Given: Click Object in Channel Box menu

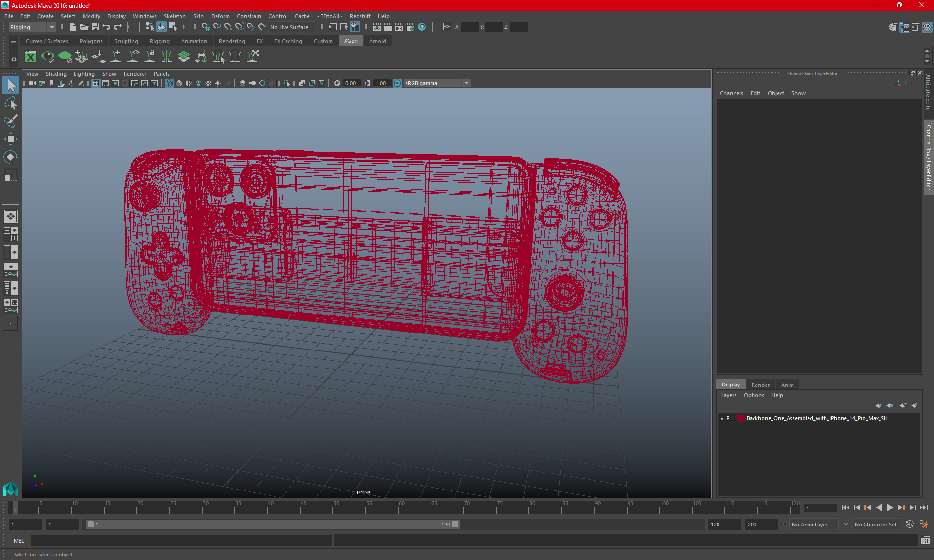Looking at the screenshot, I should coord(775,93).
